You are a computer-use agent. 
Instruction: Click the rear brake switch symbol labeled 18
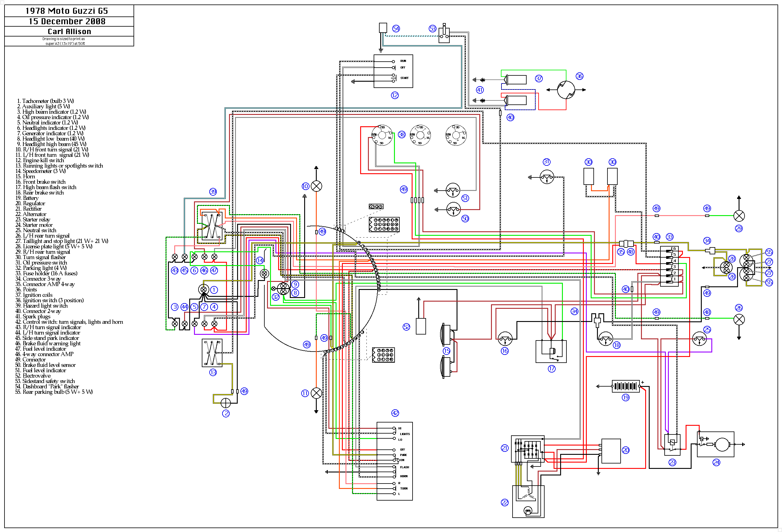click(606, 339)
